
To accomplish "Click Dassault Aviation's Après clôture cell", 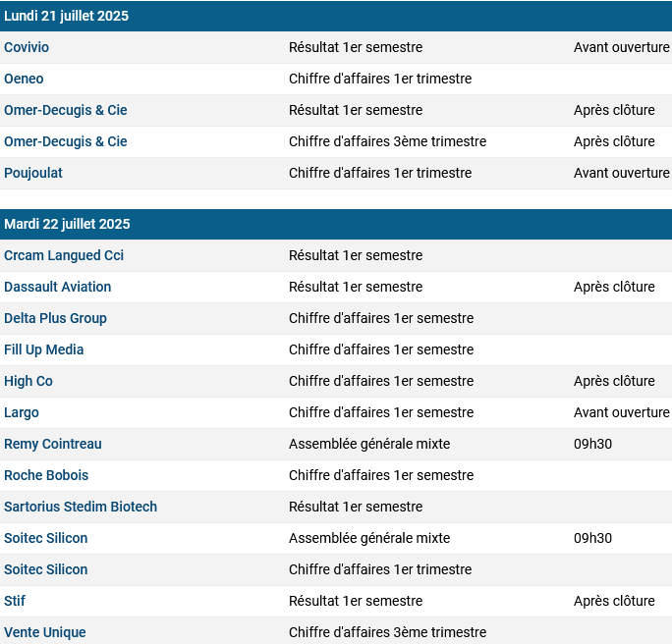I will click(x=614, y=287).
